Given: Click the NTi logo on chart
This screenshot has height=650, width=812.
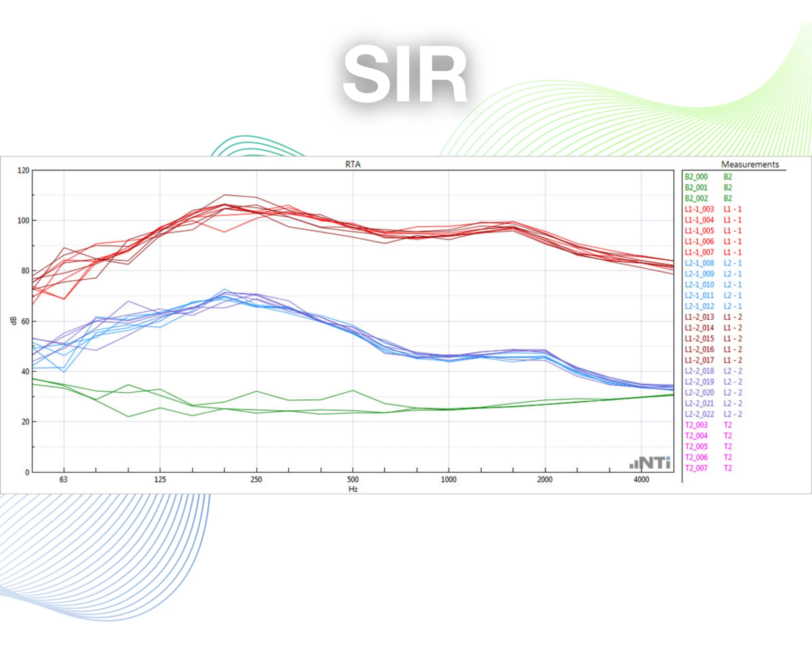Looking at the screenshot, I should pos(650,463).
